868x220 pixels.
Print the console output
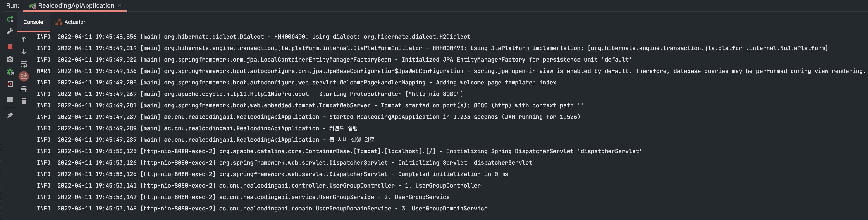click(24, 89)
